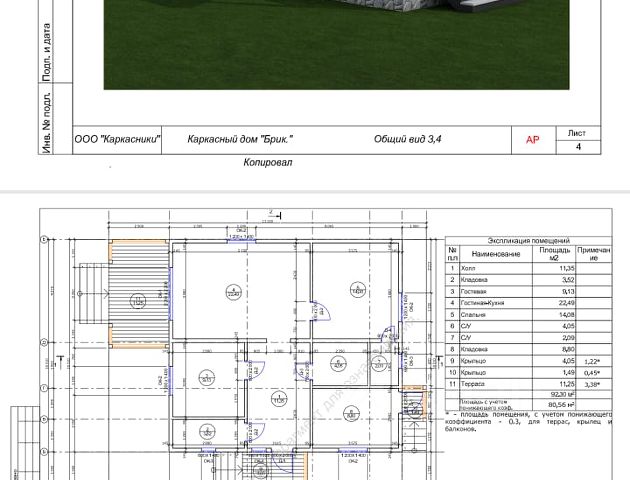Click the Экспликация помещений table title
Screen dimensions: 630x480
click(x=528, y=241)
